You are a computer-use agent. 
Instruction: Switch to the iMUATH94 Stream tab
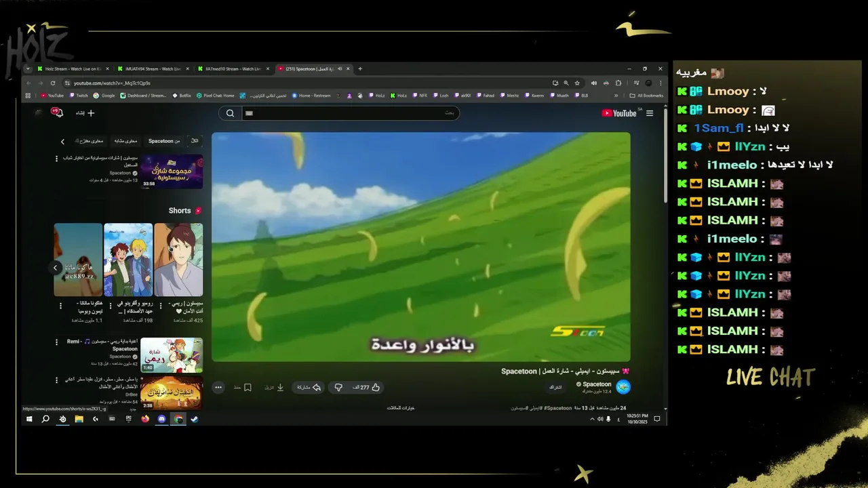point(153,68)
